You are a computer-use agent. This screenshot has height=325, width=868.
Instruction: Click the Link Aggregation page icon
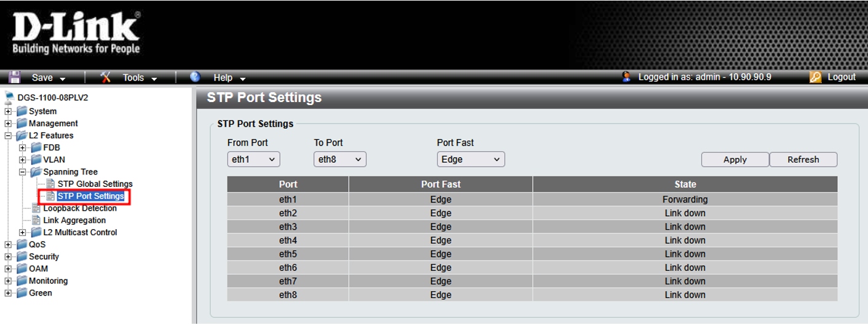[36, 221]
